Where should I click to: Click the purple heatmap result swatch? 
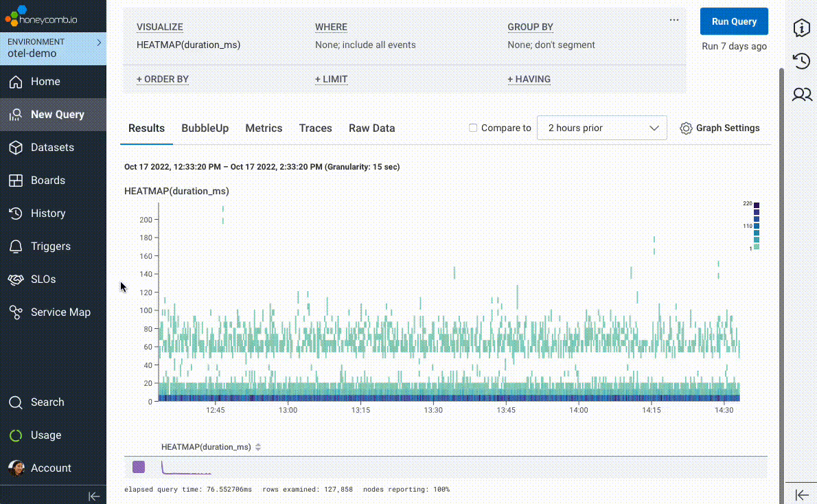click(x=138, y=467)
